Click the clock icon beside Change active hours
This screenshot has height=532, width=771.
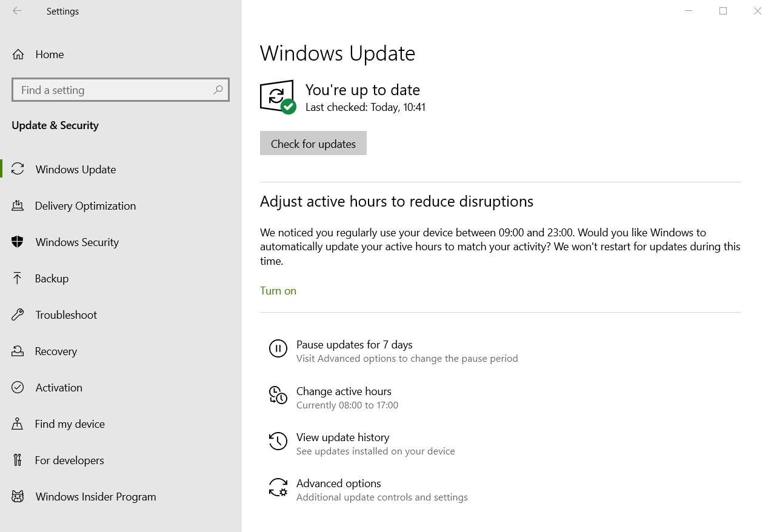click(278, 395)
